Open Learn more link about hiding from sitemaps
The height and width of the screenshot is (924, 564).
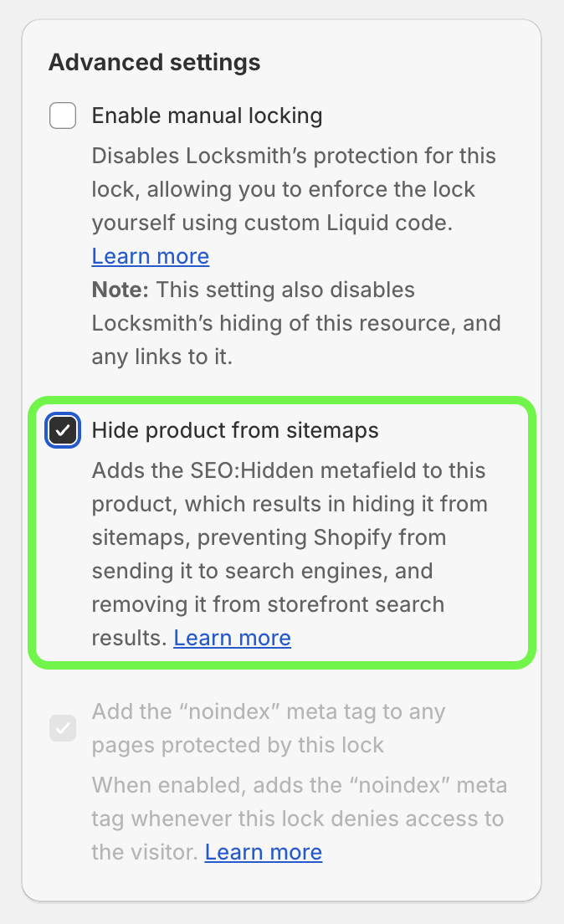pyautogui.click(x=232, y=639)
